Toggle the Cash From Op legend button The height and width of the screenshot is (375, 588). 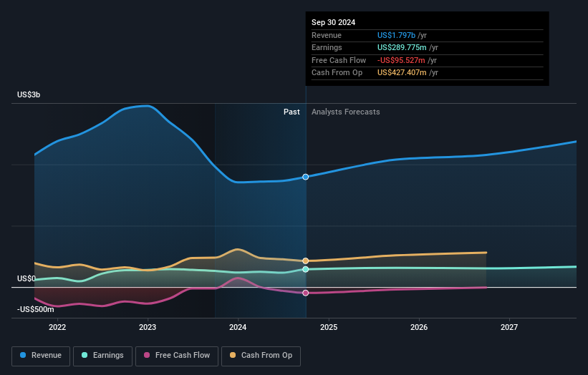[261, 356]
